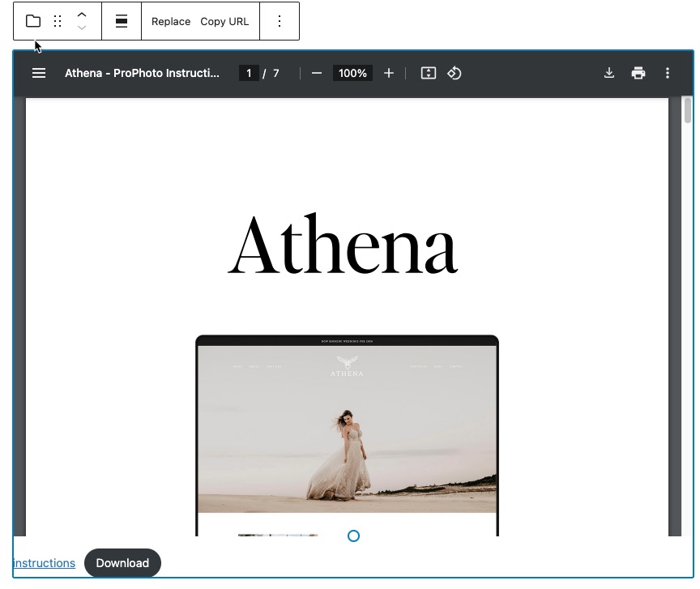This screenshot has width=700, height=589.
Task: Click the fit to page icon
Action: point(429,73)
